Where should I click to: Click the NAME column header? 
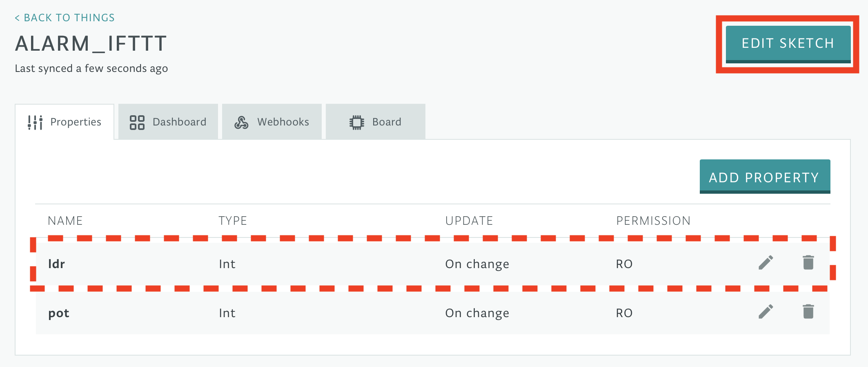pyautogui.click(x=65, y=221)
